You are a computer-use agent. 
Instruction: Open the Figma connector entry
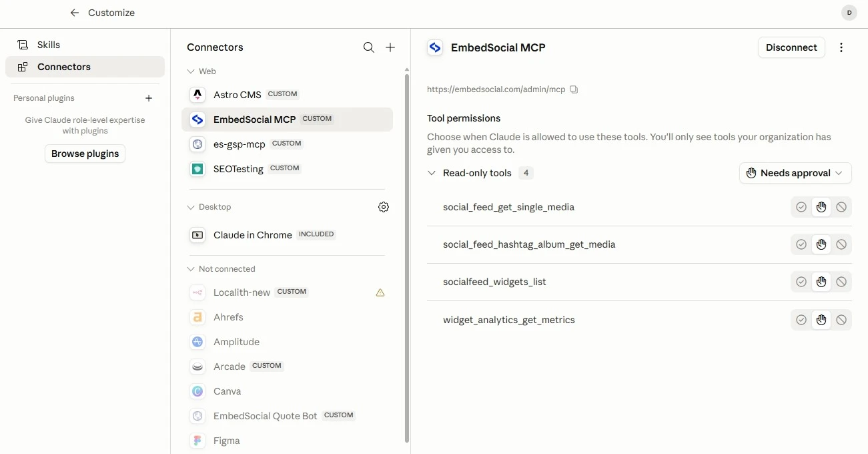287,441
